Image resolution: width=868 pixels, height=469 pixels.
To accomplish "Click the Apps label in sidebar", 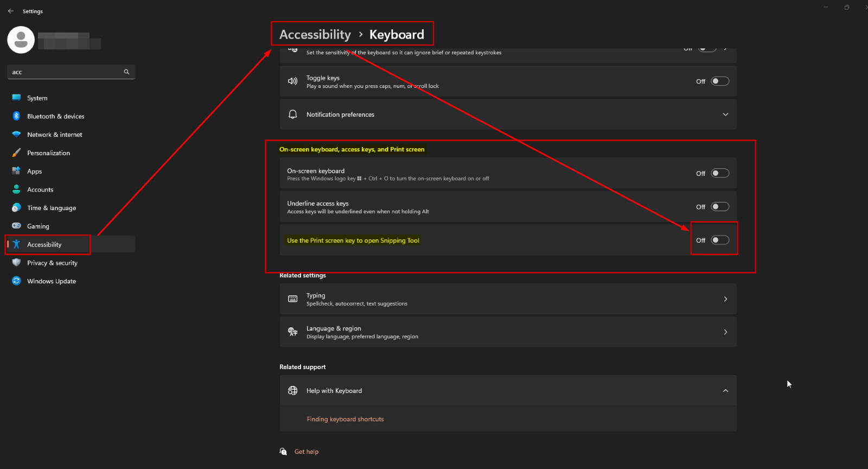I will (35, 172).
